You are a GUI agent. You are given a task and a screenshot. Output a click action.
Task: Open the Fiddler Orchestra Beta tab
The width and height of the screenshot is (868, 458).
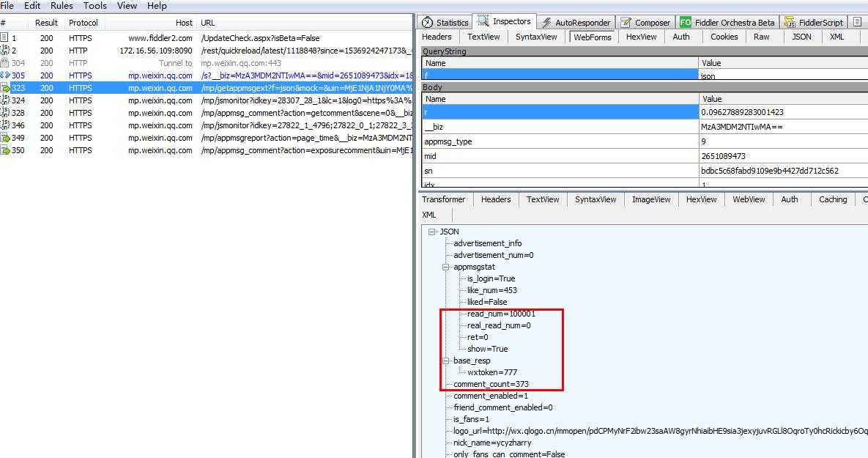(727, 22)
